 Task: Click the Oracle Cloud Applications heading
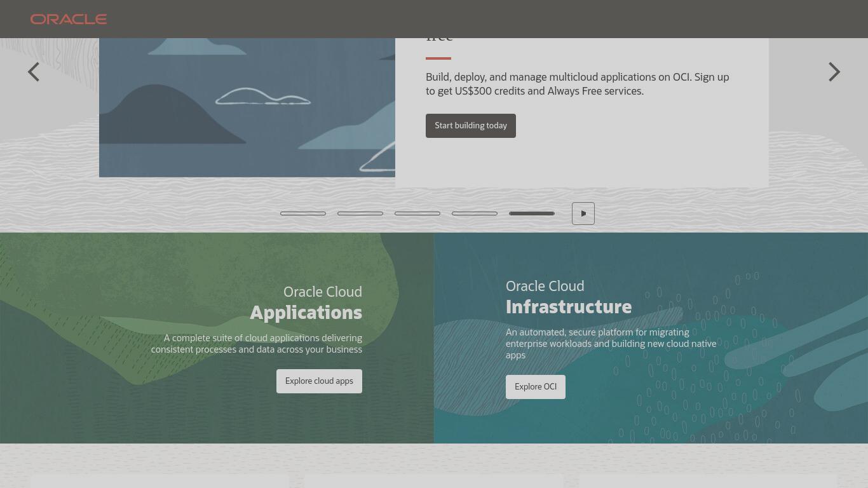(306, 303)
